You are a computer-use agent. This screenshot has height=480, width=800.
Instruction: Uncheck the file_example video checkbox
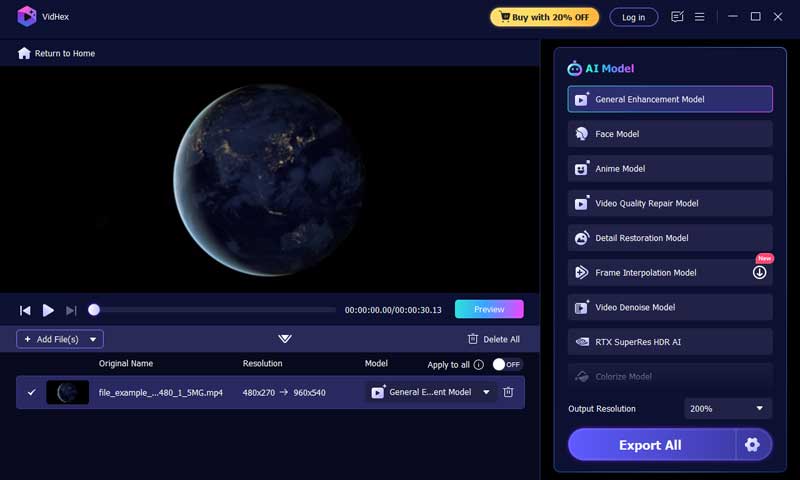[31, 392]
